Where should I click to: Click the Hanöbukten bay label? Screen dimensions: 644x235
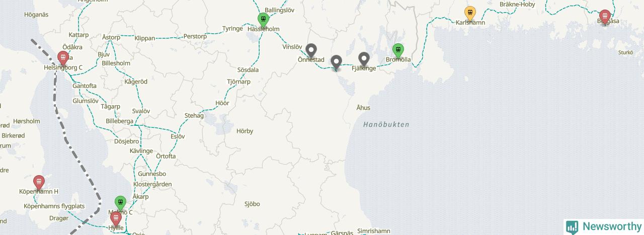386,124
